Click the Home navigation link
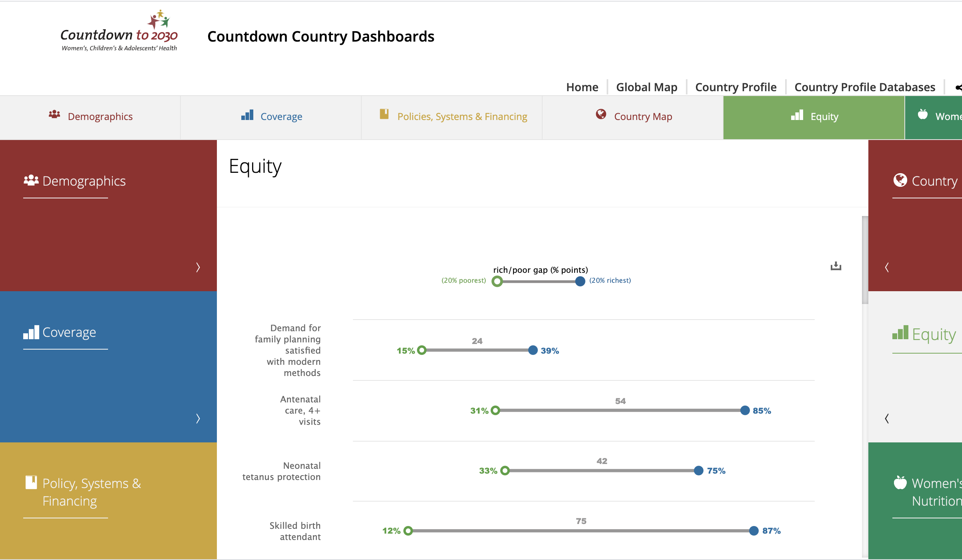Screen dimensions: 962x560 click(x=582, y=87)
